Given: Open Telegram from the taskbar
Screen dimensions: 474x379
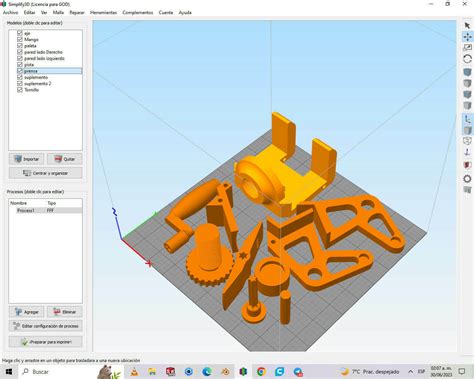Looking at the screenshot, I should point(298,371).
